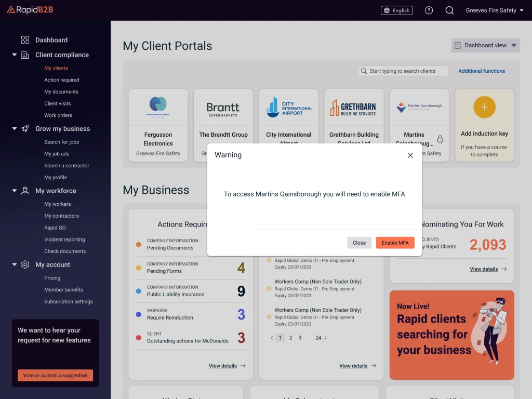Viewport: 532px width, 399px height.
Task: Click the Close button in Warning dialog
Action: 359,243
